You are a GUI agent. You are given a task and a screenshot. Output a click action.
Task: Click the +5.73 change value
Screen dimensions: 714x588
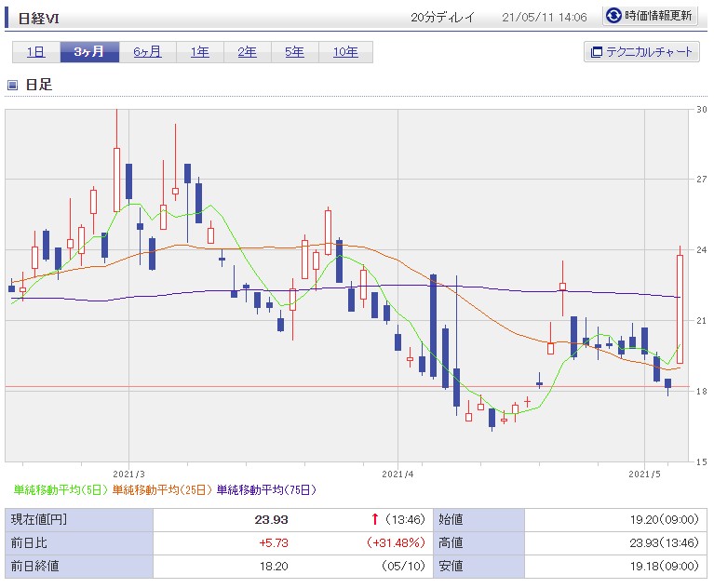click(273, 542)
